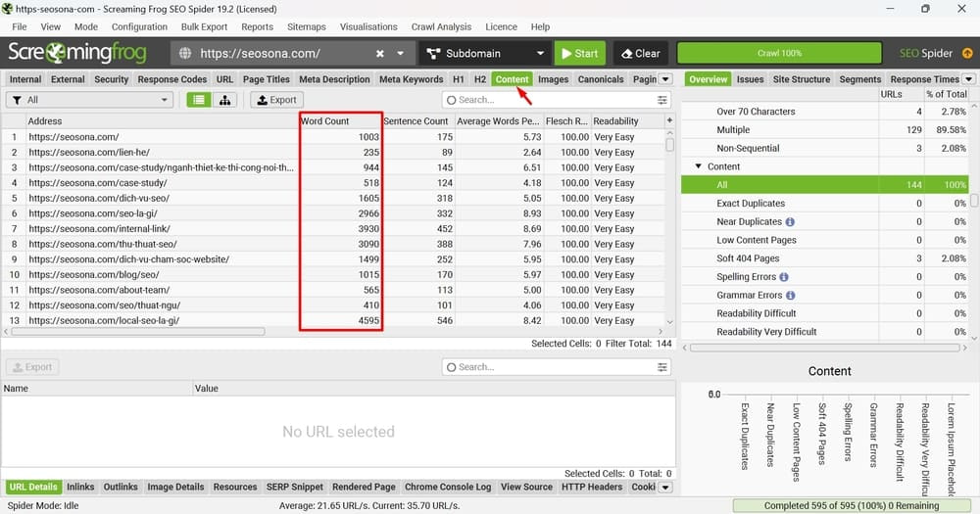Switch to the HTTP Headers tab

click(x=591, y=487)
